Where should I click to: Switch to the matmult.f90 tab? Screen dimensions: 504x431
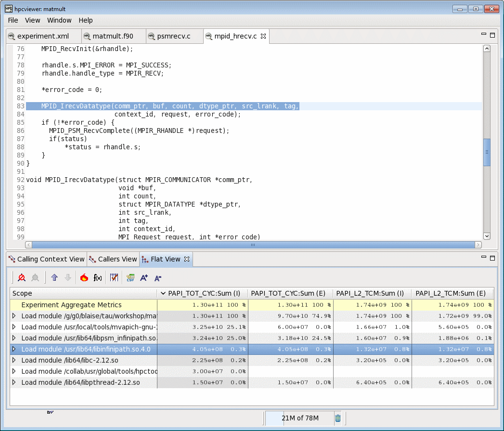coord(113,36)
